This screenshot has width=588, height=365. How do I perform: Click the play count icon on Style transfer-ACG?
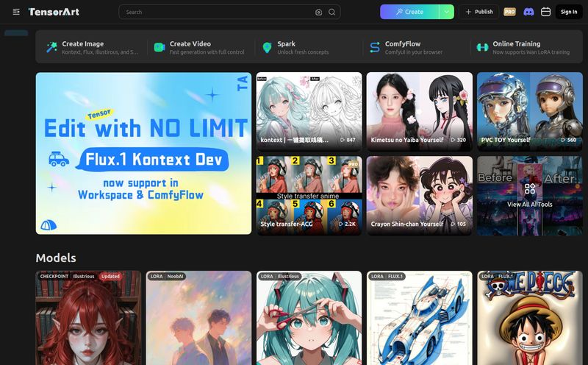click(341, 224)
